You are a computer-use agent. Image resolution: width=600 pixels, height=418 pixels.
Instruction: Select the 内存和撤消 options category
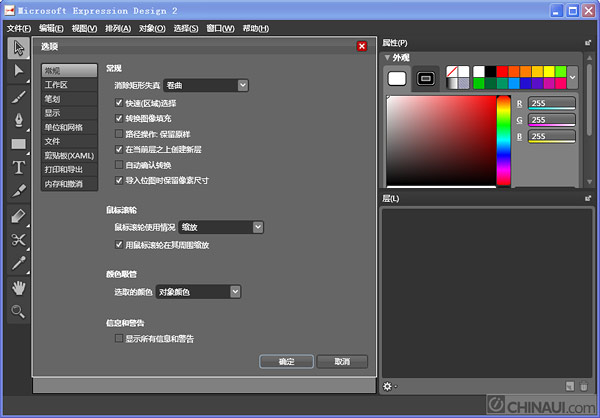69,184
